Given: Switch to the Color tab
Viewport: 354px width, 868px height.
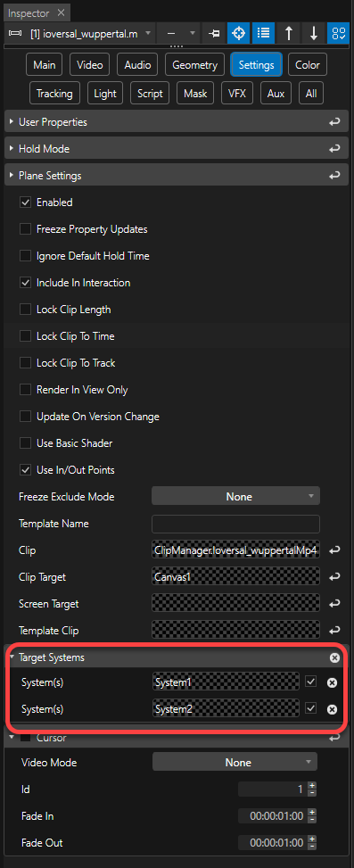Looking at the screenshot, I should pyautogui.click(x=308, y=65).
